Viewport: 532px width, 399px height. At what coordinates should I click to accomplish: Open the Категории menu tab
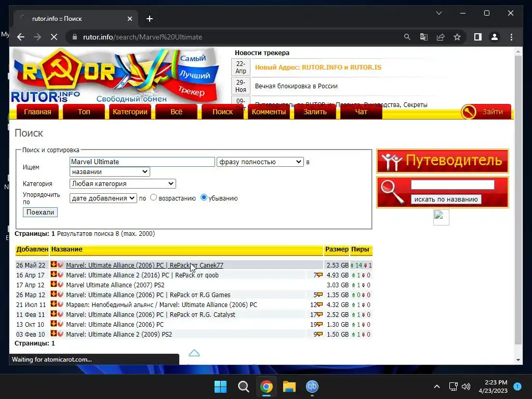coord(130,112)
